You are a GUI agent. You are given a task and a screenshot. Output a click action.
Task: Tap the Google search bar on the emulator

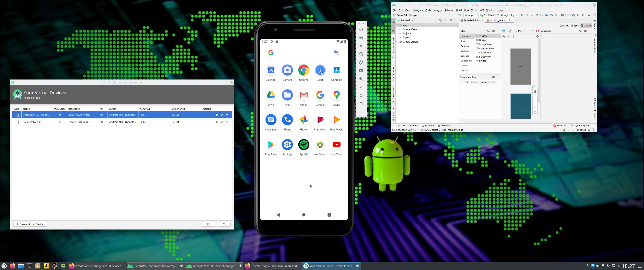click(x=303, y=53)
